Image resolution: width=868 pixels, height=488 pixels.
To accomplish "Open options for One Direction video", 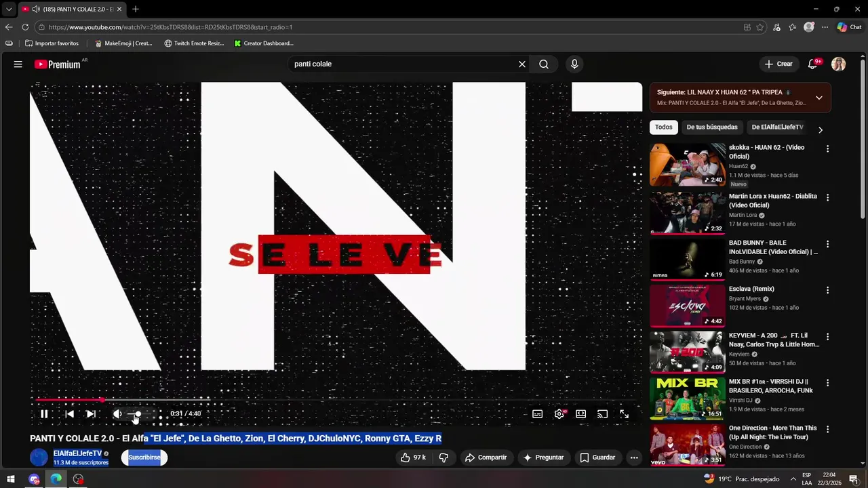I will (x=827, y=430).
